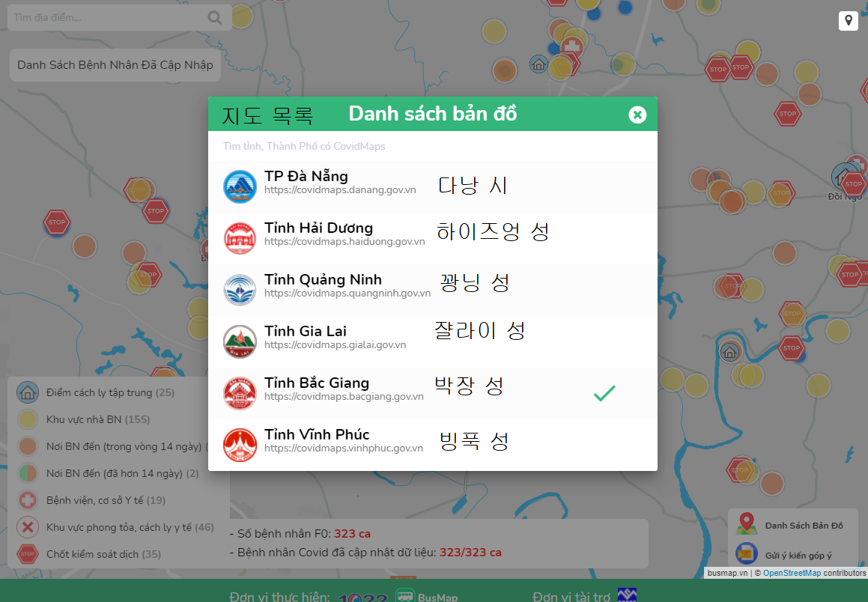Click the TP Đà Nẵng emblem icon
The width and height of the screenshot is (868, 602).
pos(240,186)
